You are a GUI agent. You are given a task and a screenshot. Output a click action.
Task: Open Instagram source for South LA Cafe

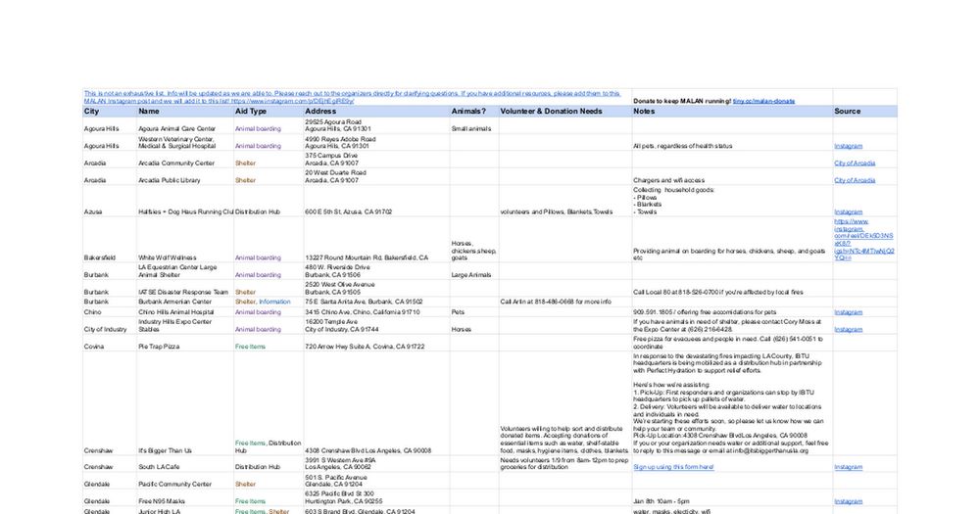[848, 467]
